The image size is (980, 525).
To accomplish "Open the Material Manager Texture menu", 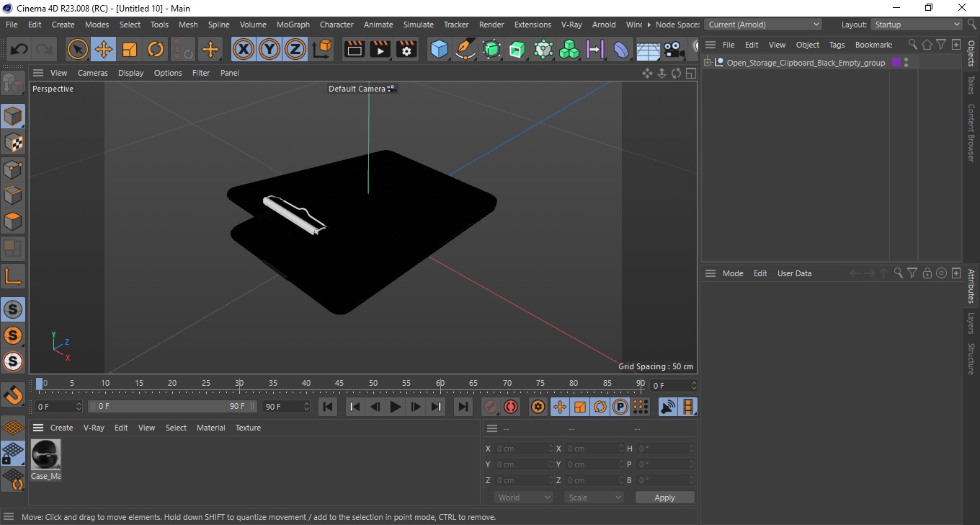I will click(248, 428).
